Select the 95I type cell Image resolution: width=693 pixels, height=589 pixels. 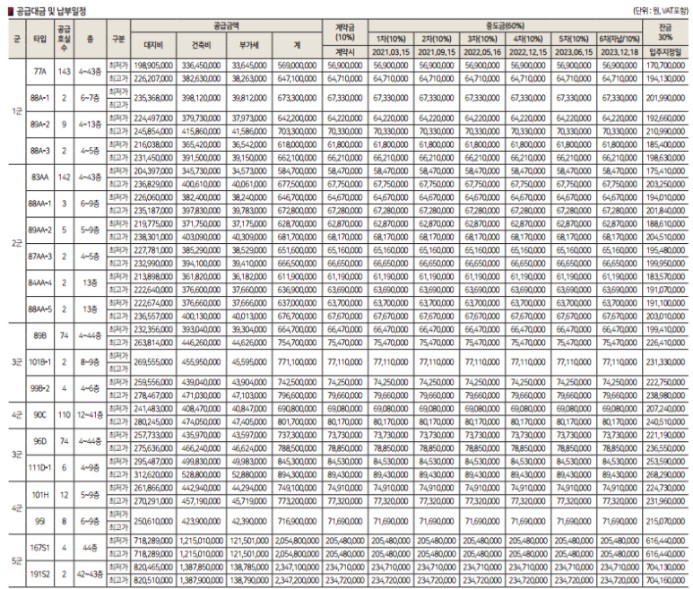40,521
